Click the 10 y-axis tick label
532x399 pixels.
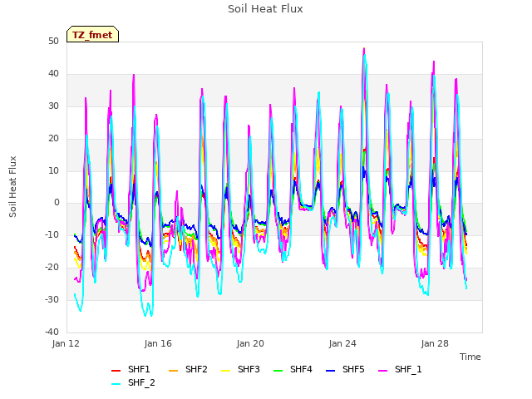(53, 170)
